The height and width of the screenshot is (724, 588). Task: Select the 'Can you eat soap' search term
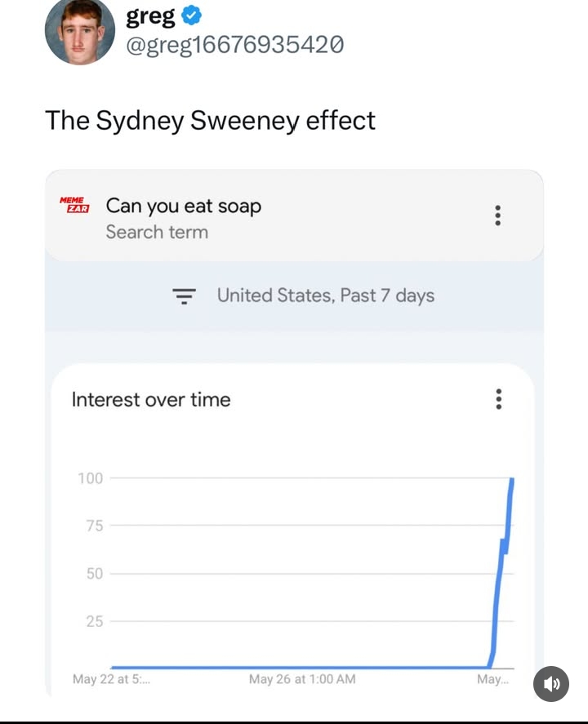pos(184,207)
